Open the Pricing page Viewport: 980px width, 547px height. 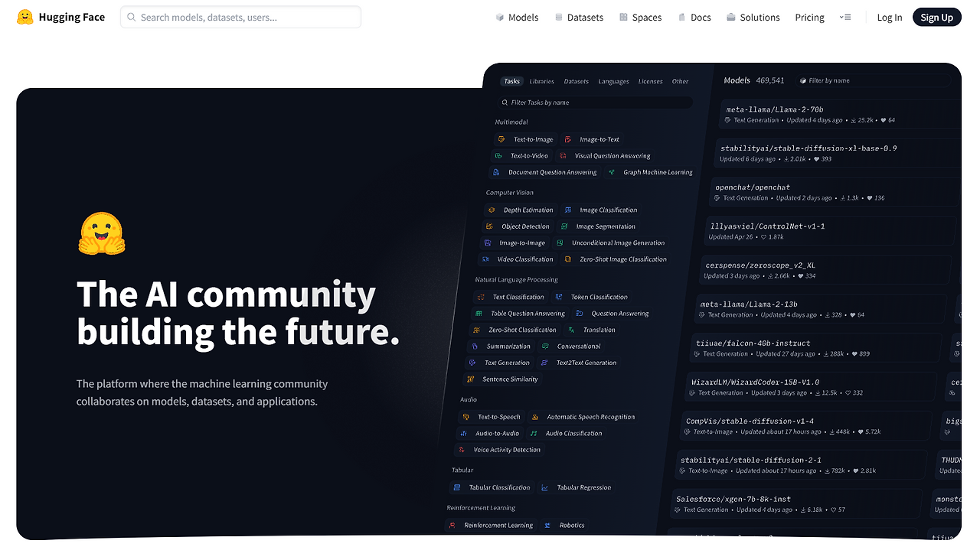pos(809,17)
